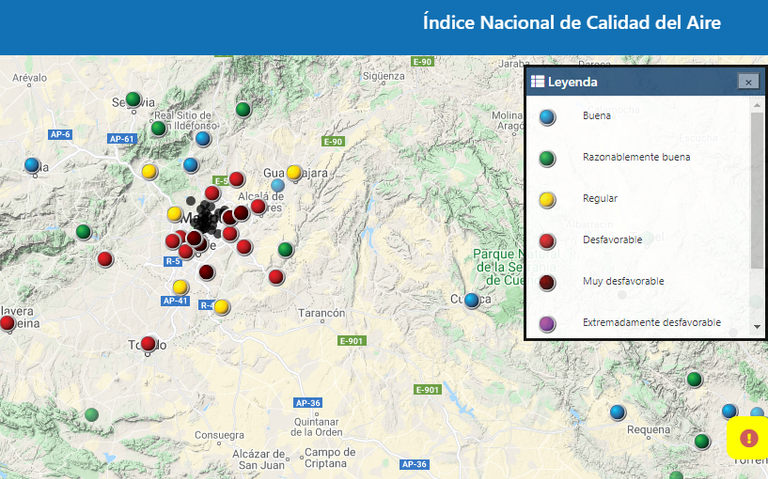Image resolution: width=768 pixels, height=479 pixels.
Task: Click the Razonablemente buena legend label
Action: tap(636, 157)
